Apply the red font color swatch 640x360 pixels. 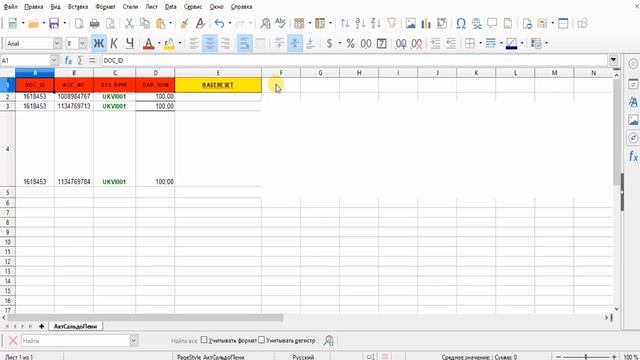point(149,43)
